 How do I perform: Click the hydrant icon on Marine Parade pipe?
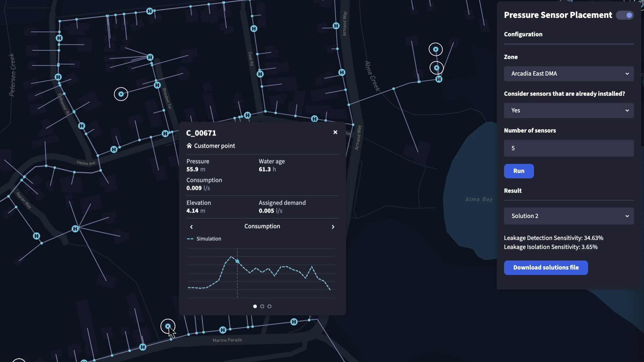[223, 330]
